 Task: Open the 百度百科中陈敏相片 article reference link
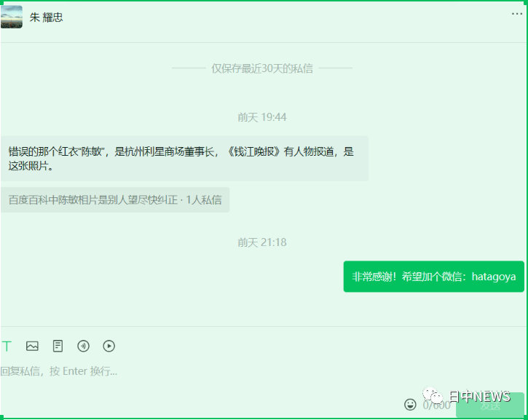click(115, 200)
